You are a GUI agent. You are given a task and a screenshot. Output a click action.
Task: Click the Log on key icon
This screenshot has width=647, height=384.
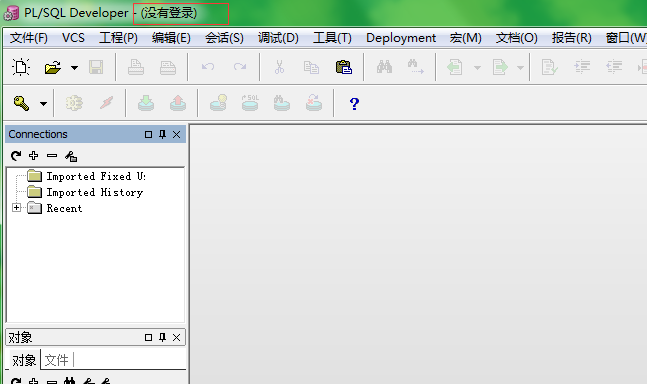click(21, 103)
